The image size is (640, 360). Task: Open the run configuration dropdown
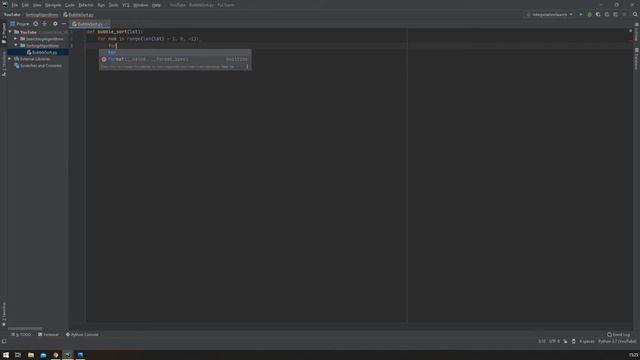(x=550, y=15)
